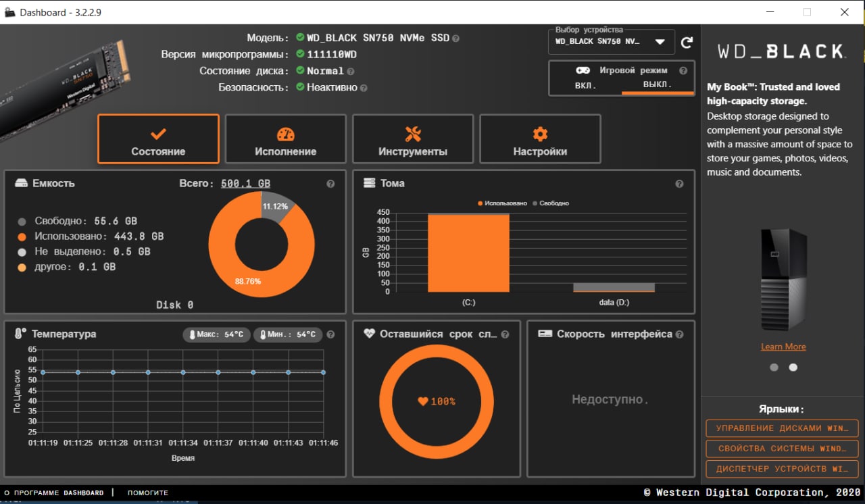Open help icon in Емкость panel
This screenshot has height=504, width=865.
[x=330, y=184]
